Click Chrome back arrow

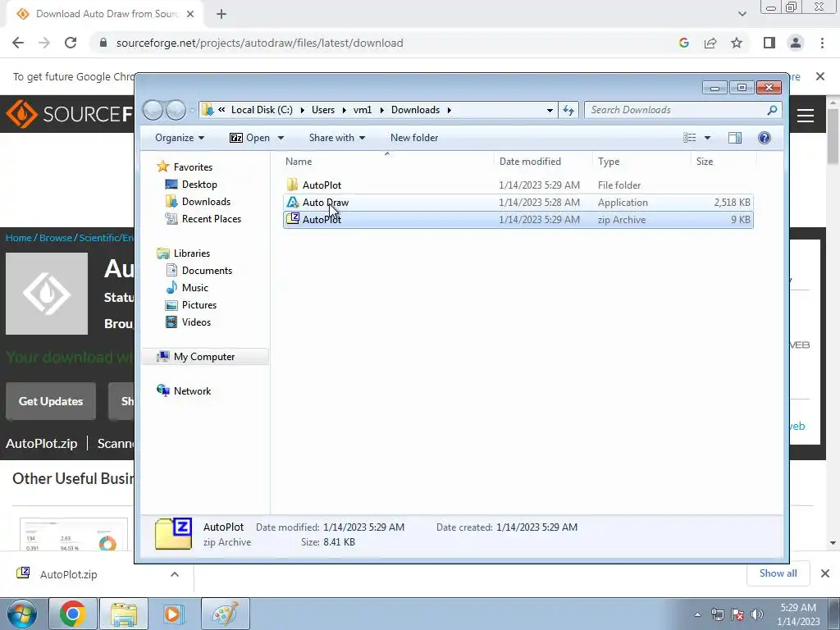18,43
